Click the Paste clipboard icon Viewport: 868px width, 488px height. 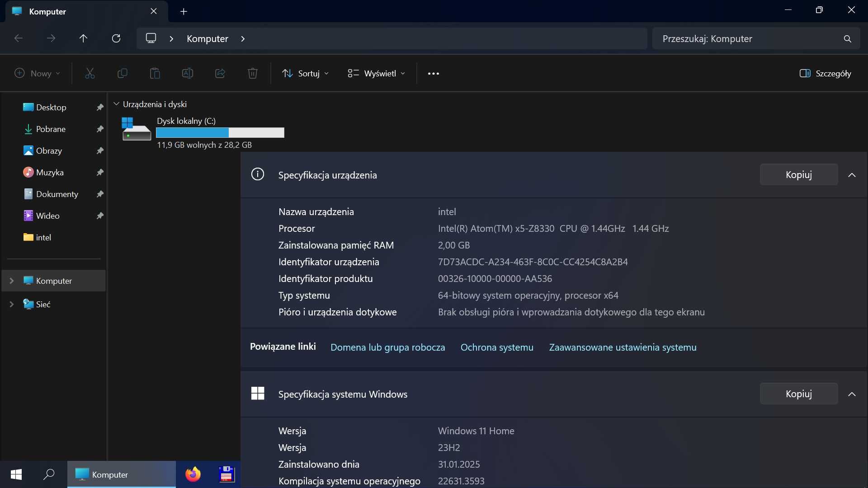155,73
